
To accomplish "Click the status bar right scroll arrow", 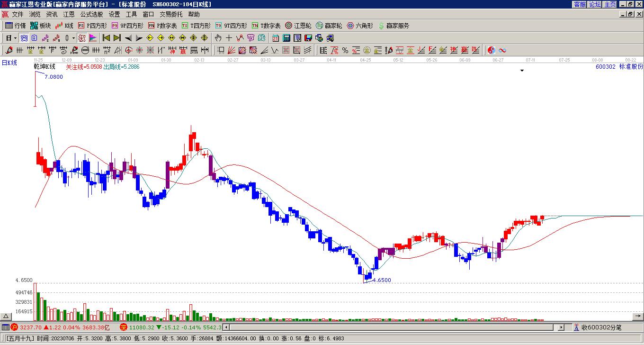I will point(561,327).
